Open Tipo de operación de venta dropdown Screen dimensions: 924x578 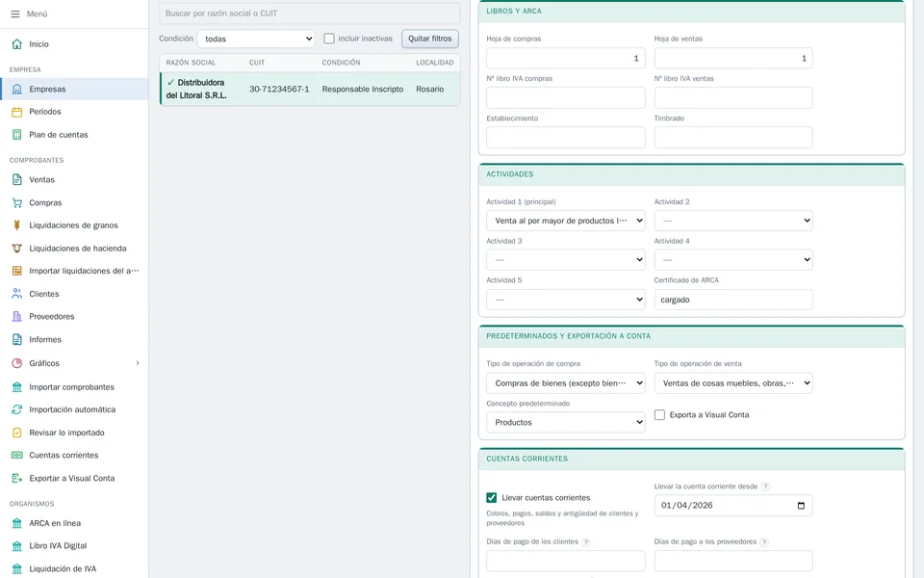coord(733,383)
